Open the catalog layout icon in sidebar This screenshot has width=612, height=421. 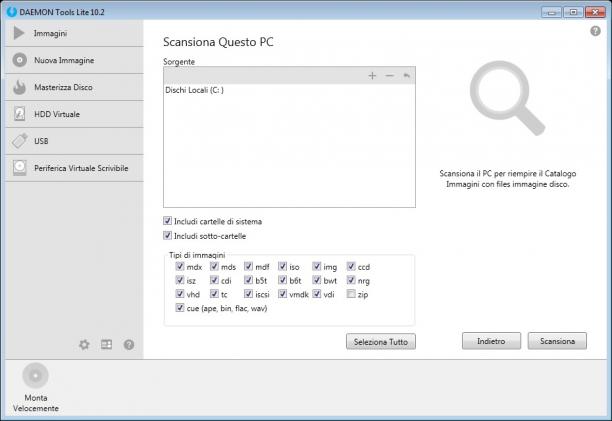[x=107, y=345]
